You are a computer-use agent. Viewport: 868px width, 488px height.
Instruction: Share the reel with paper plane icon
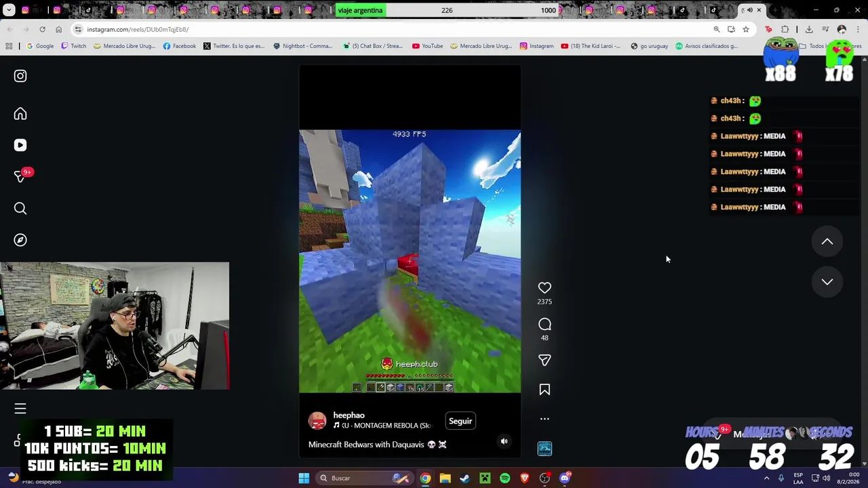pyautogui.click(x=545, y=360)
